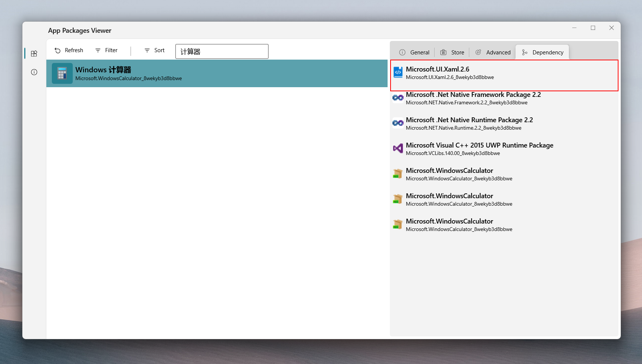Click Microsoft.VCLibs.140.00_8wekyb3d8bbwe text
This screenshot has width=642, height=364.
coord(453,153)
